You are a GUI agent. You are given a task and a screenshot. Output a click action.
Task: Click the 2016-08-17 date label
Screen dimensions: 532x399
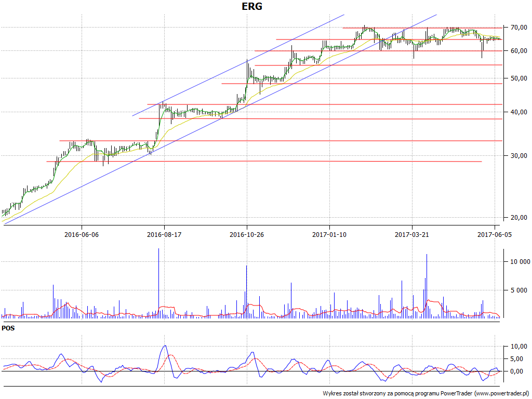[164, 234]
